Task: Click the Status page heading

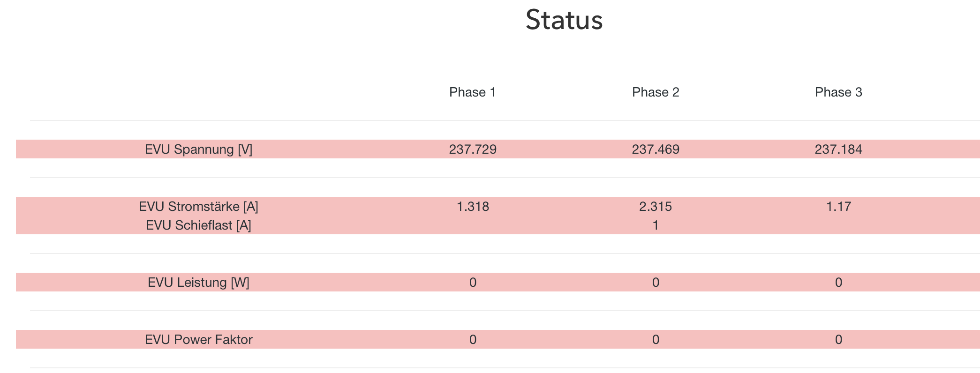Action: coord(564,21)
